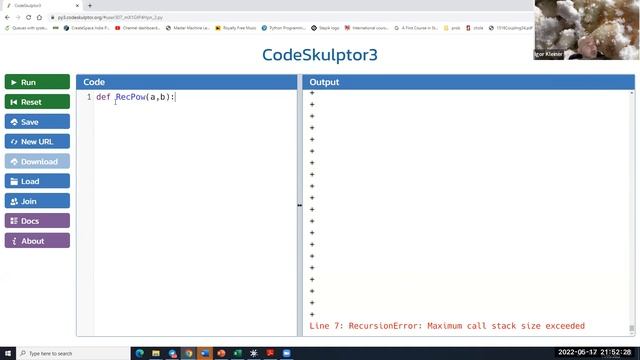640x360 pixels.
Task: Click the CodeSkulptor3 page title
Action: 320,55
